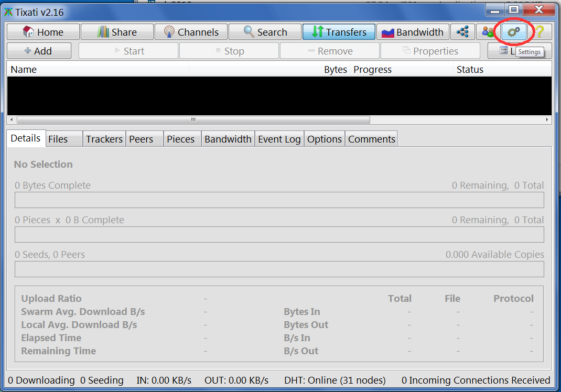Sort transfers by Progress column
The image size is (561, 392).
coord(402,69)
